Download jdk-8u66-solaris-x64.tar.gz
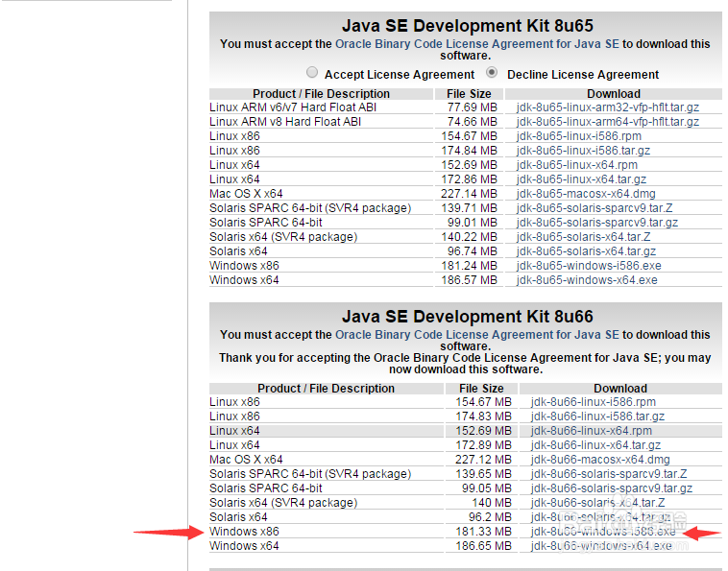Viewport: 728px width, 571px height. (x=600, y=517)
